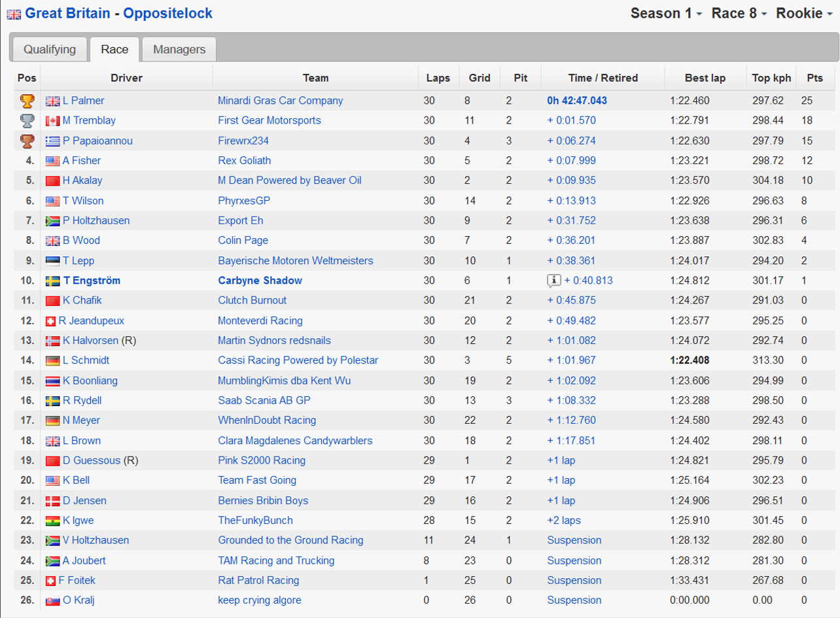The height and width of the screenshot is (618, 840).
Task: Switch to the Qualifying tab
Action: pyautogui.click(x=49, y=49)
